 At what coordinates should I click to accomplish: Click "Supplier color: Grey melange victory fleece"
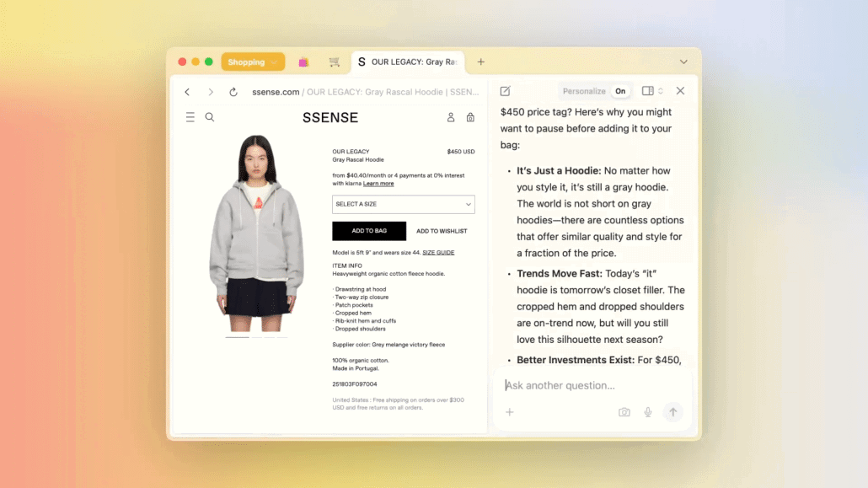point(388,345)
